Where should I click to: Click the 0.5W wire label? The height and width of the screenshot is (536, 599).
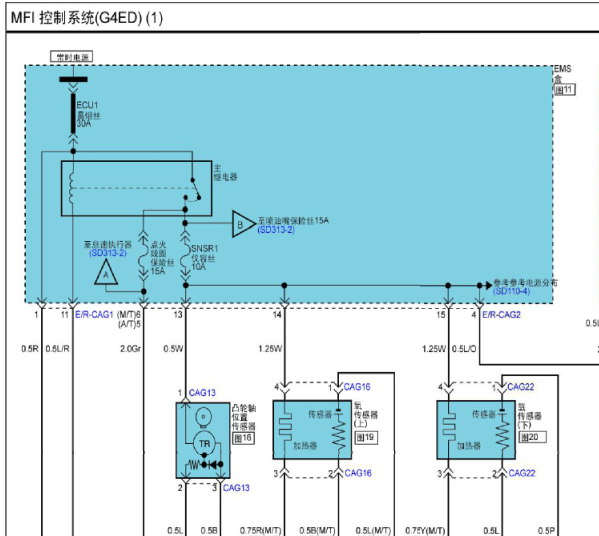coord(173,349)
